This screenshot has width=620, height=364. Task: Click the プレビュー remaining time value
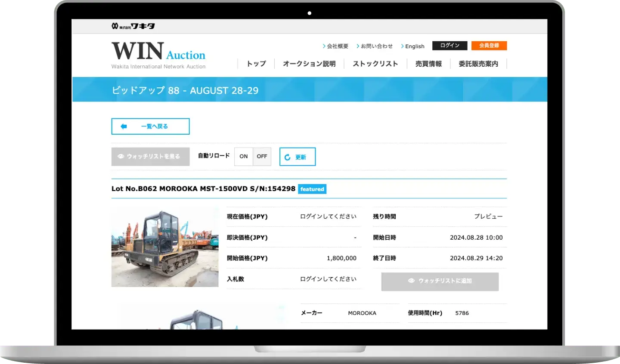tap(488, 216)
